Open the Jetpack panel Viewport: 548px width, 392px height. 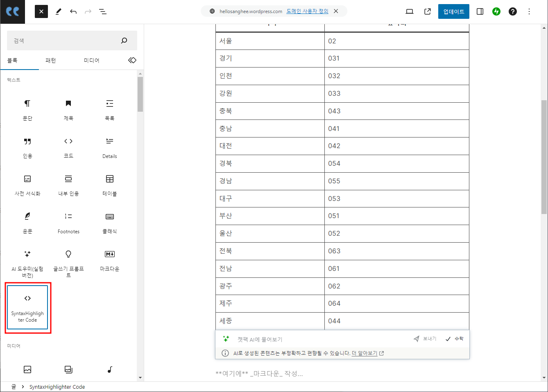pyautogui.click(x=496, y=11)
